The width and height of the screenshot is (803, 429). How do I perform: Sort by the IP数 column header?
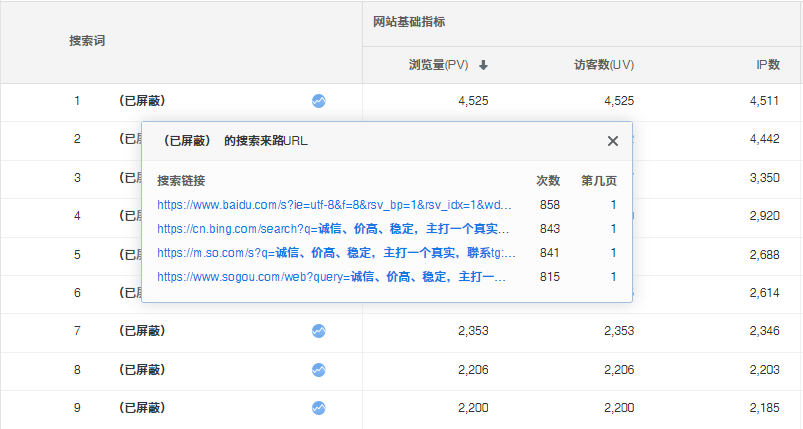[x=767, y=65]
